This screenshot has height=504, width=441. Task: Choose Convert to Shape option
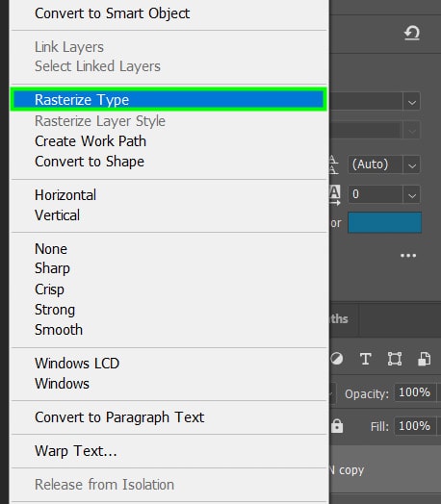(90, 162)
